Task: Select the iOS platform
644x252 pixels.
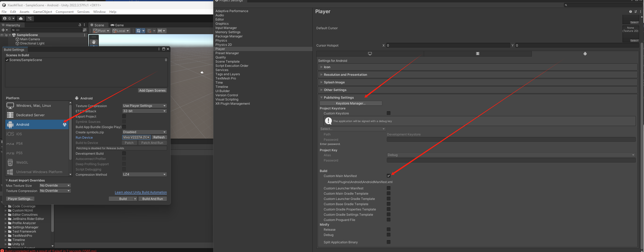Action: point(37,134)
